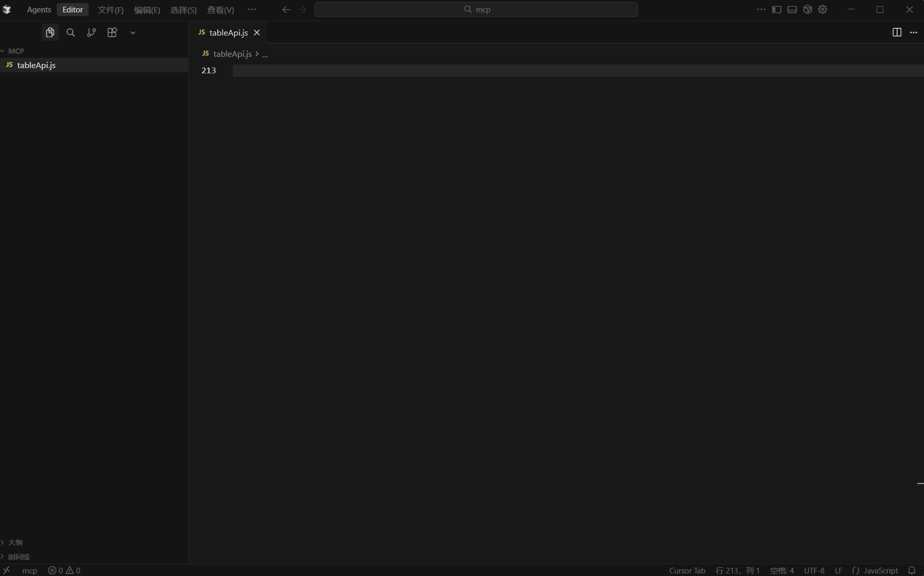The height and width of the screenshot is (576, 924).
Task: Collapse the MCP folder in the explorer
Action: coord(15,50)
